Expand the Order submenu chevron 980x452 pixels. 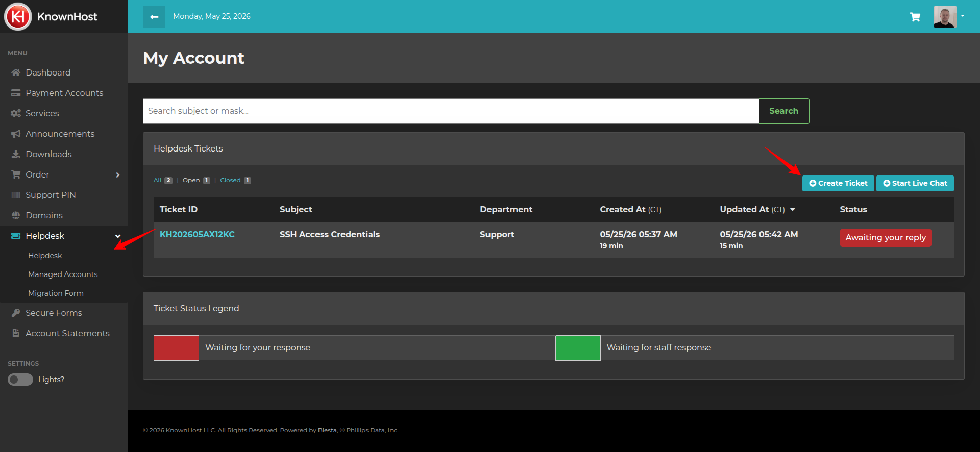coord(118,175)
